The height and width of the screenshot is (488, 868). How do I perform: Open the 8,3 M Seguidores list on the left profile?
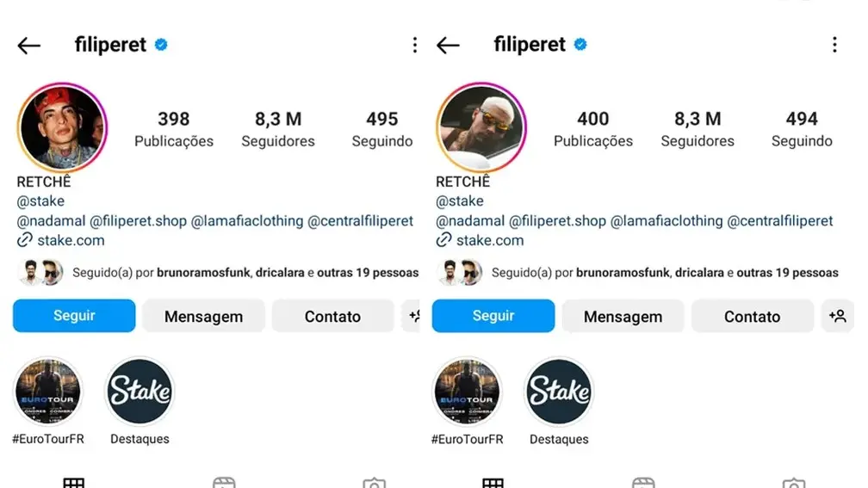click(278, 129)
